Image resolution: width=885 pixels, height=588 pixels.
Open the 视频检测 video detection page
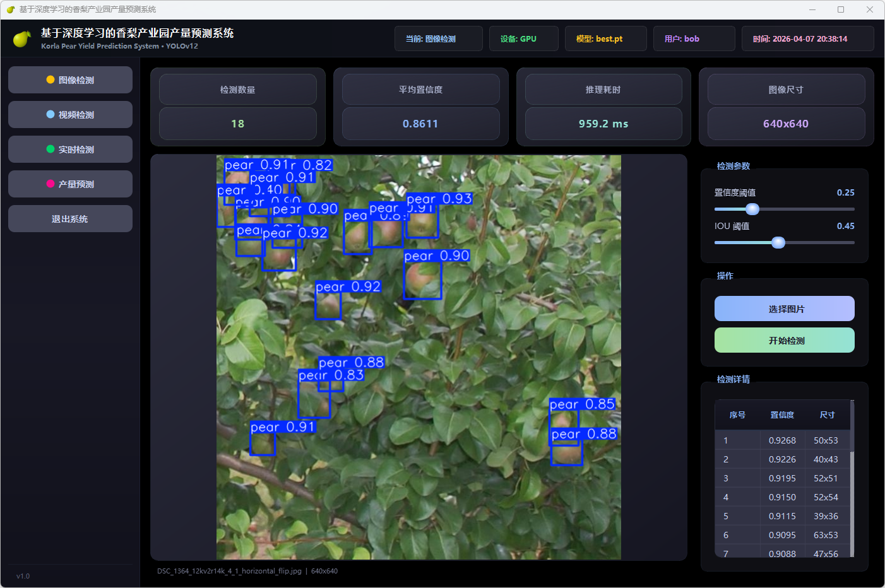point(70,115)
